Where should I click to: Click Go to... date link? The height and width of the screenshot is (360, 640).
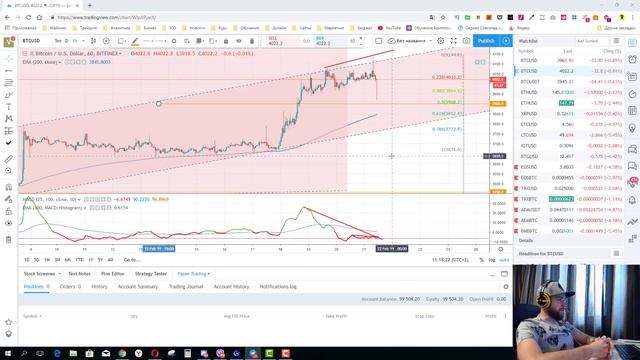point(132,260)
